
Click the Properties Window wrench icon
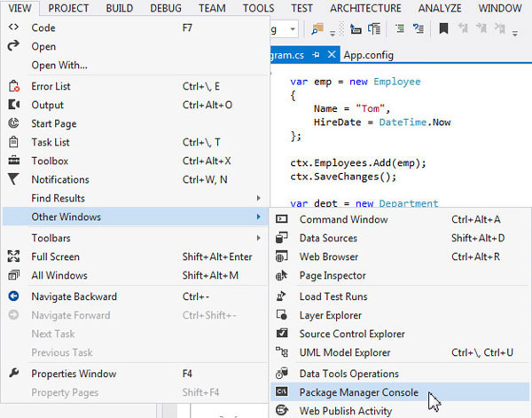point(13,373)
